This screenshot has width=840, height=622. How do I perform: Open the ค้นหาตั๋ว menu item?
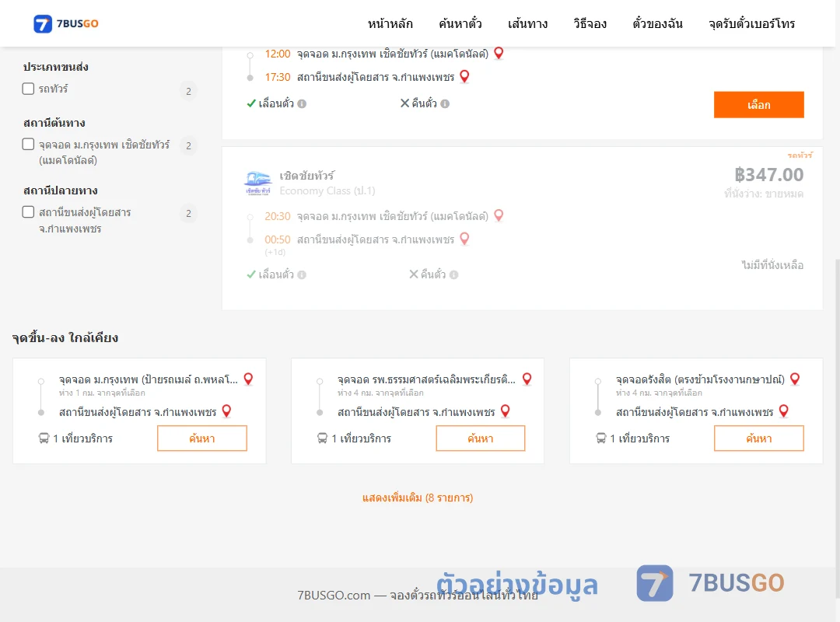coord(460,23)
